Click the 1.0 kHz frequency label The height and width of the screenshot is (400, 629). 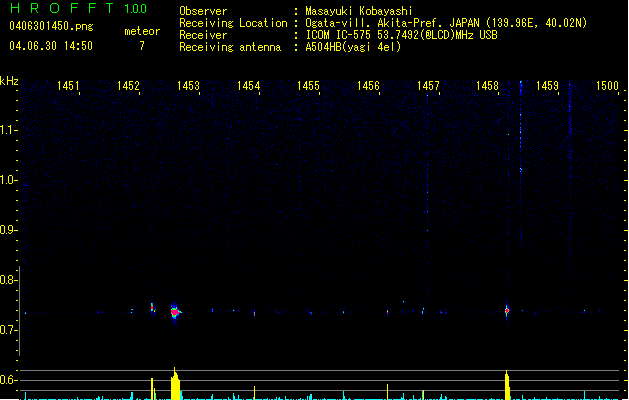pos(8,180)
